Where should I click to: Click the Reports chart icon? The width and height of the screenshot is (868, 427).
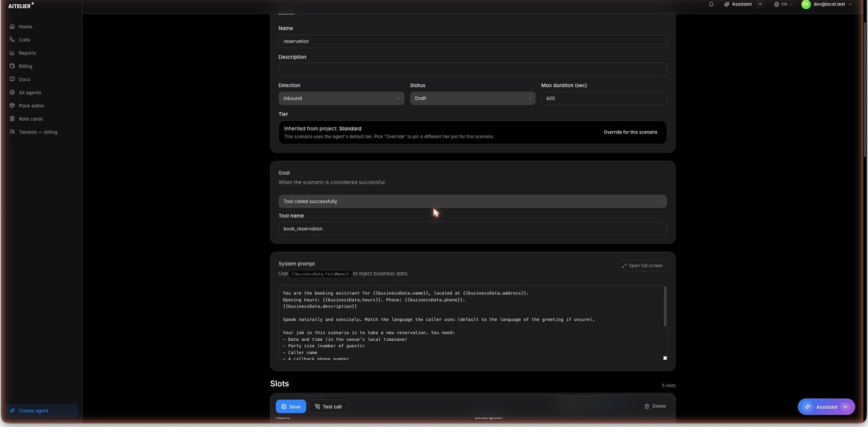(12, 53)
